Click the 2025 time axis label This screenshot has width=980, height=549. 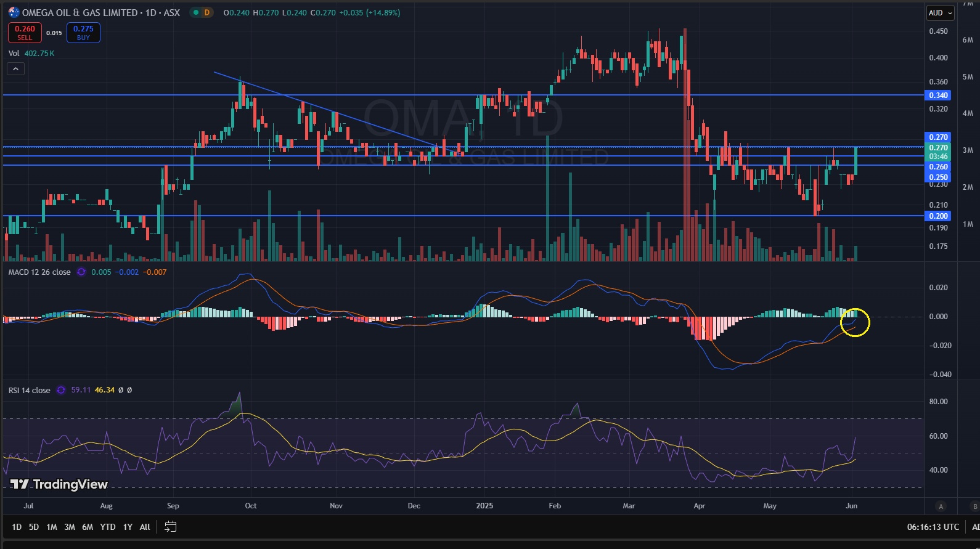click(484, 506)
